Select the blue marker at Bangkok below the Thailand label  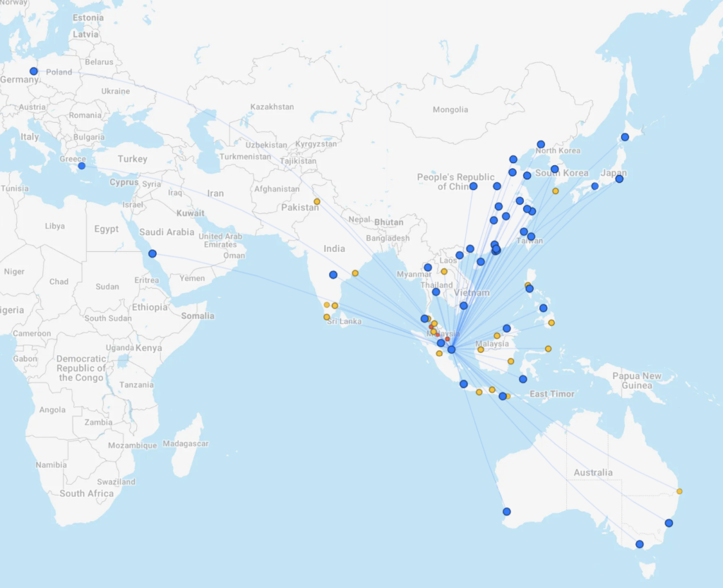[436, 292]
